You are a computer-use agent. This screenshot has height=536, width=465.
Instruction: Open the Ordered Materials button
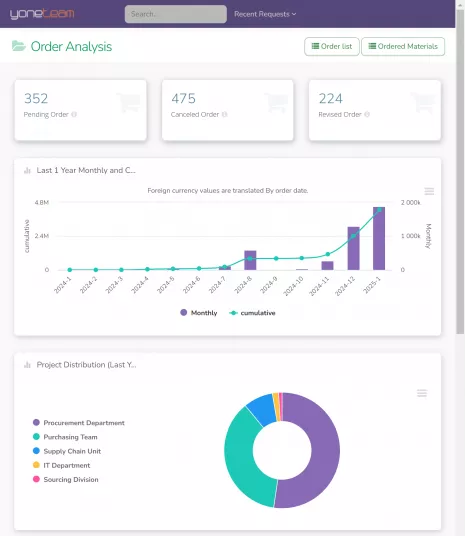point(403,46)
